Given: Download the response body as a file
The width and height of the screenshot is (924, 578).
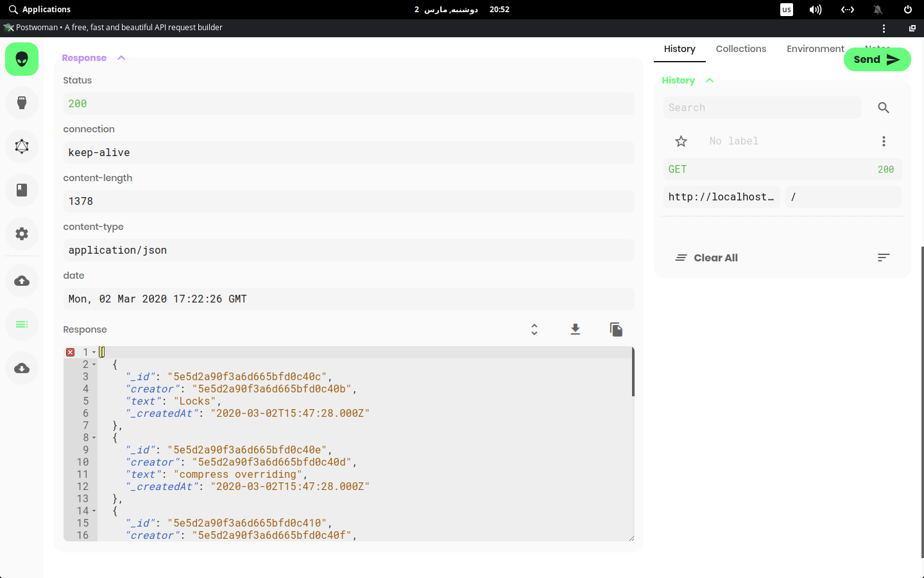Looking at the screenshot, I should pyautogui.click(x=575, y=329).
